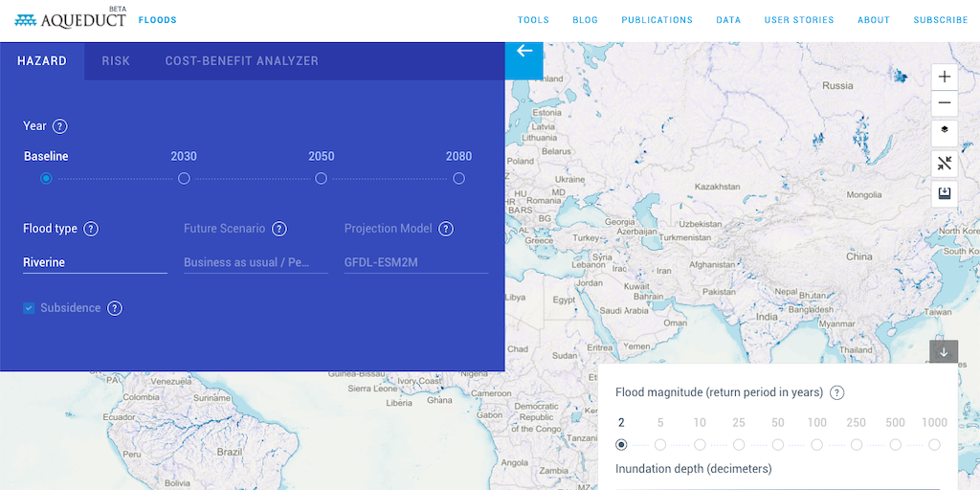Click the Kazakhstan map label
The height and width of the screenshot is (490, 980).
(x=718, y=187)
